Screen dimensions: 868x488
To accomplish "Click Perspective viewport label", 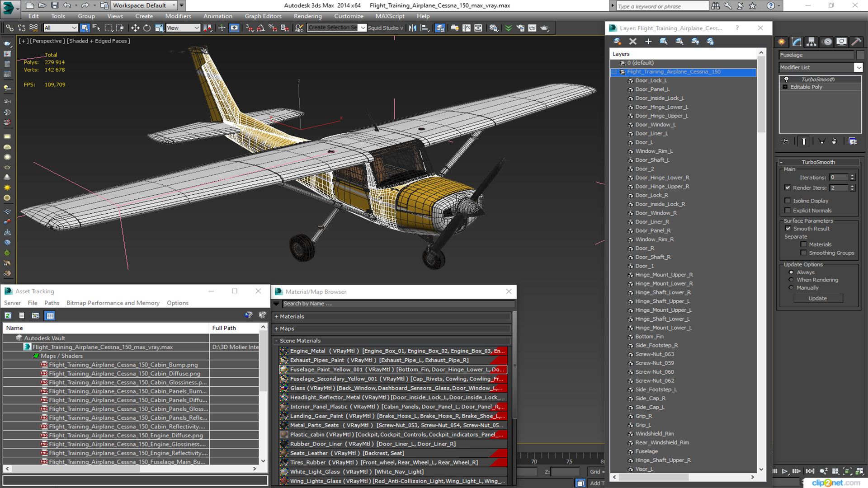I will click(x=47, y=41).
